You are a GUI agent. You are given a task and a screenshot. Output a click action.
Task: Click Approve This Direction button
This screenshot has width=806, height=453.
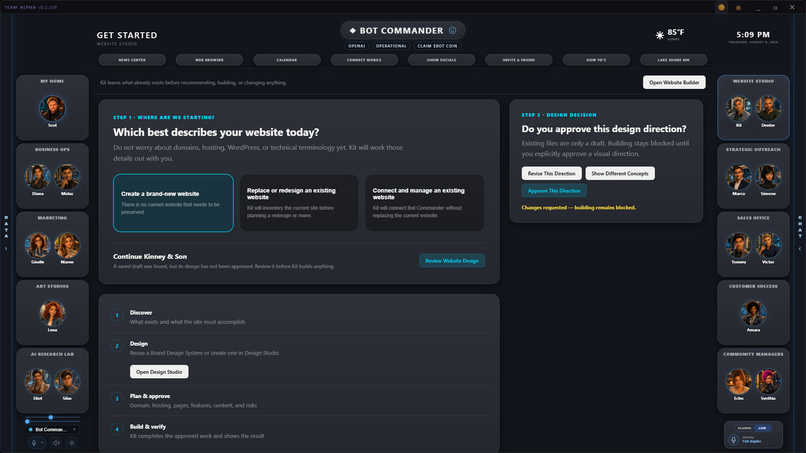(554, 191)
